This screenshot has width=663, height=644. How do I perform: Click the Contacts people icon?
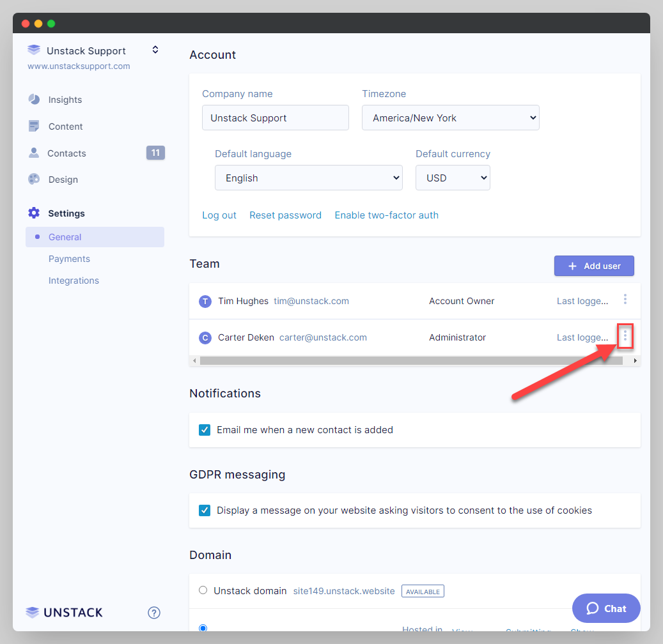[34, 153]
